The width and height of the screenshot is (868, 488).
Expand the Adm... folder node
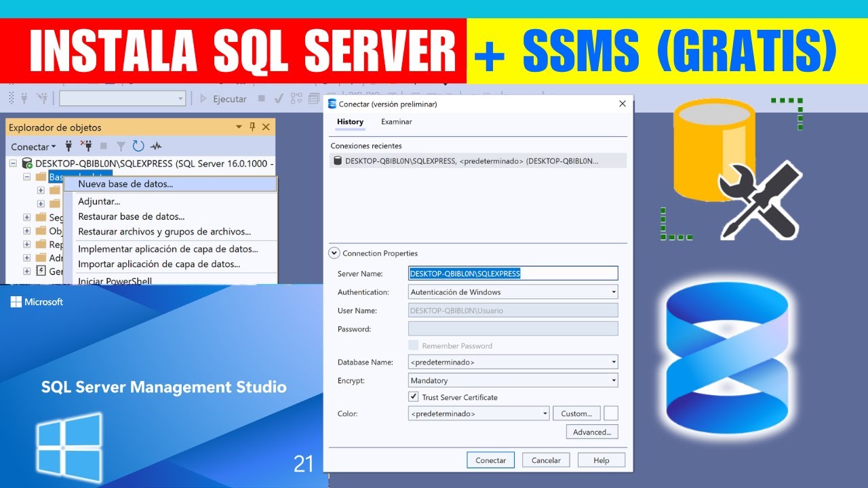pos(27,258)
